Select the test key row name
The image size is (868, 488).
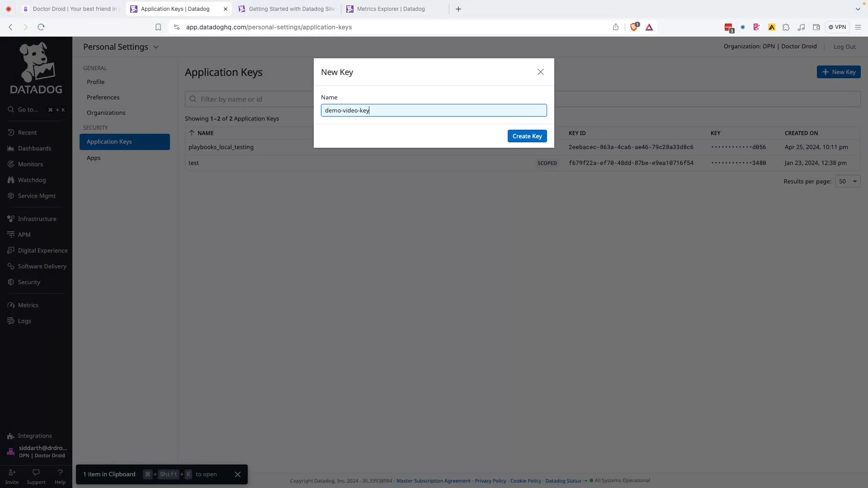pyautogui.click(x=193, y=163)
